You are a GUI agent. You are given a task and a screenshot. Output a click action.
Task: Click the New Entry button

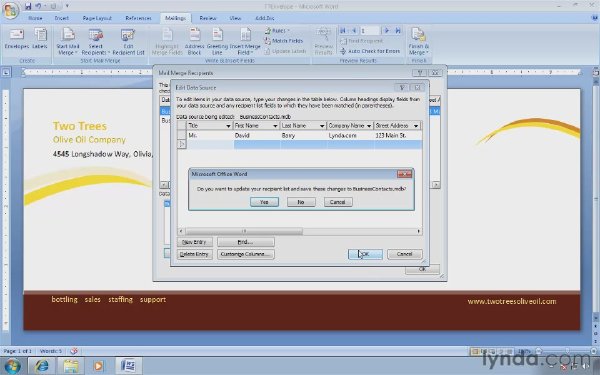click(x=194, y=242)
